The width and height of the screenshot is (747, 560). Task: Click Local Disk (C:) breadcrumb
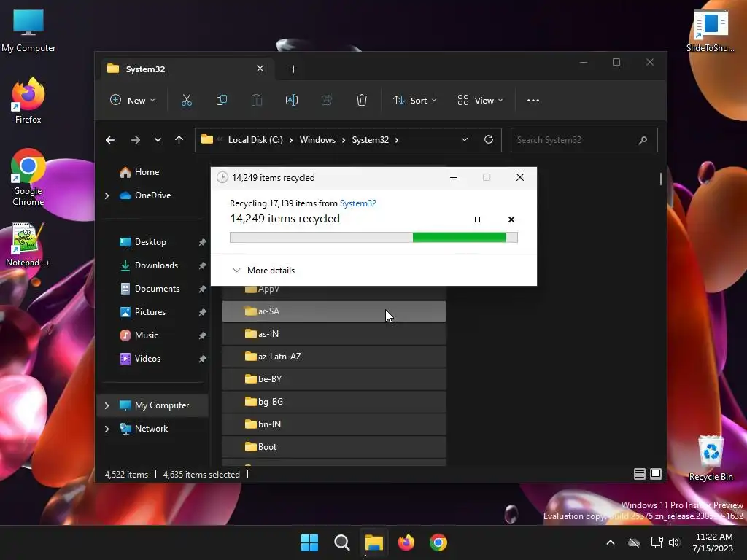(255, 140)
